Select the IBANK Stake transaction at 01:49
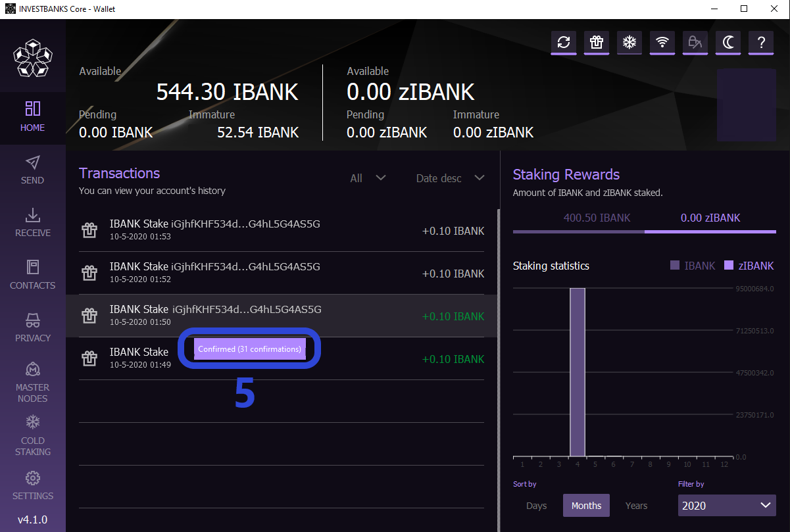The height and width of the screenshot is (532, 790). 282,358
